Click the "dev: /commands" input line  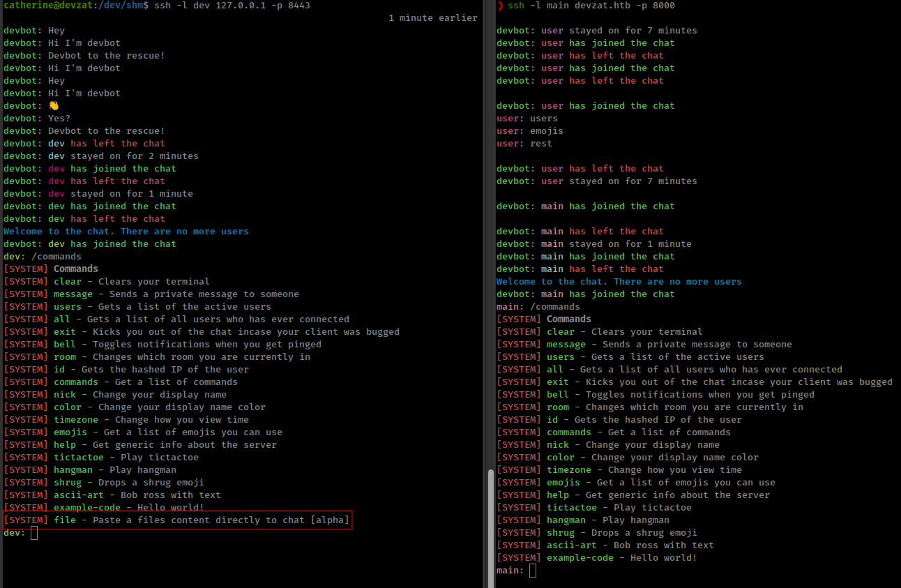43,257
